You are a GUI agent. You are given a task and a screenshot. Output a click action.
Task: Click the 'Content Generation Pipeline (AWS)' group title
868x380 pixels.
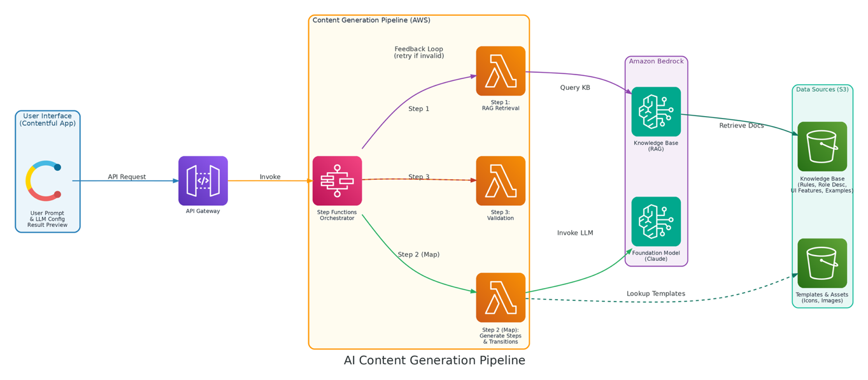(x=371, y=20)
